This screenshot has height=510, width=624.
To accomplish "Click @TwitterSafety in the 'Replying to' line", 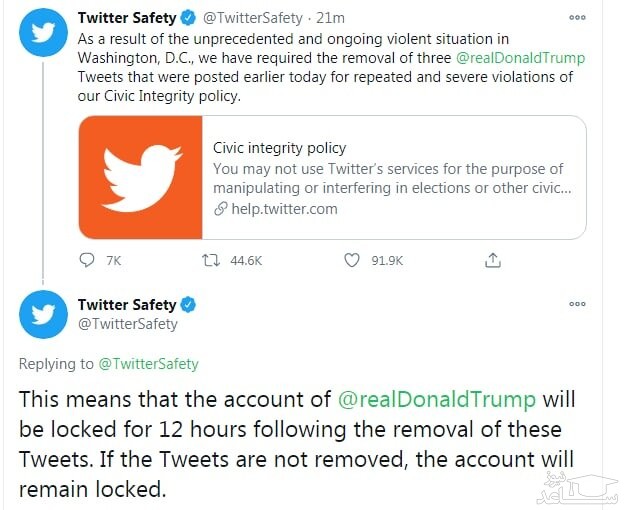I will tap(148, 364).
